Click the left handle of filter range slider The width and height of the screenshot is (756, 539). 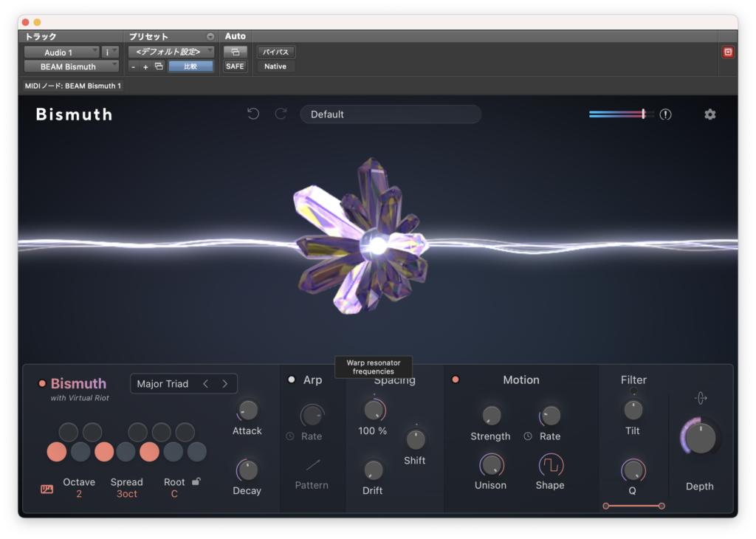pyautogui.click(x=605, y=506)
